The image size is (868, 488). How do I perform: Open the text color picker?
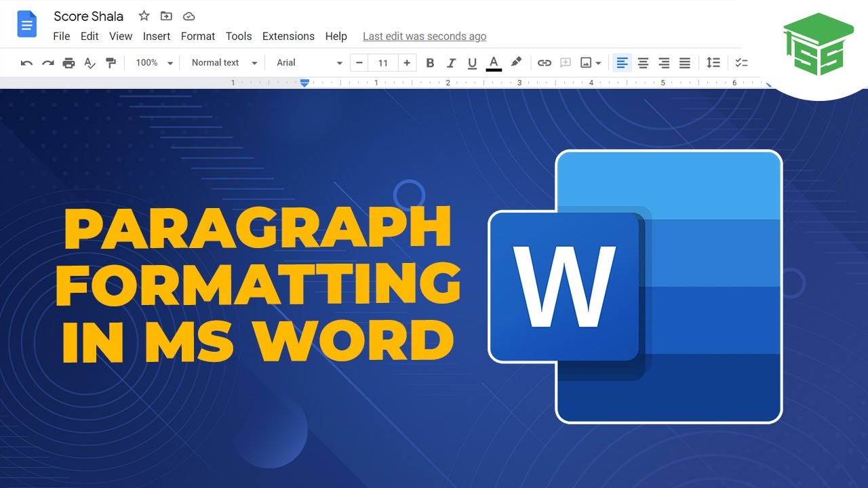pos(494,63)
